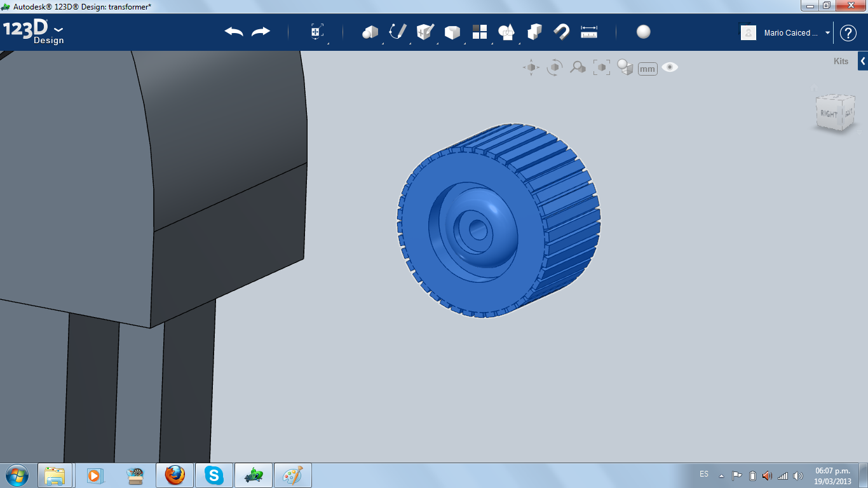This screenshot has height=488, width=868.
Task: Select the Zoom magnifier tool
Action: click(578, 67)
